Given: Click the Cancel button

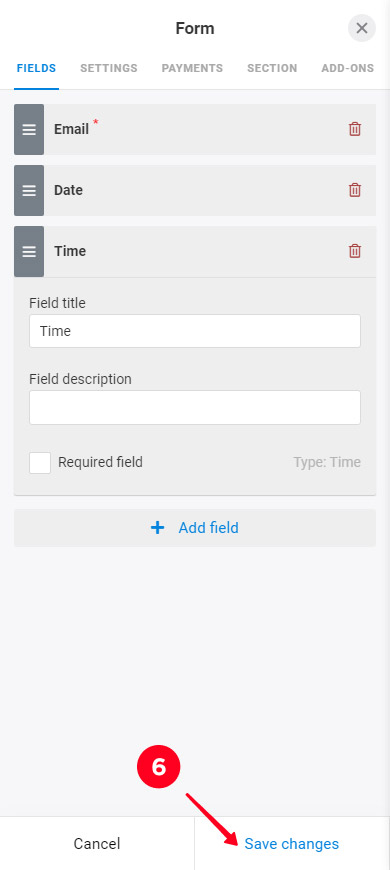Looking at the screenshot, I should (x=97, y=844).
